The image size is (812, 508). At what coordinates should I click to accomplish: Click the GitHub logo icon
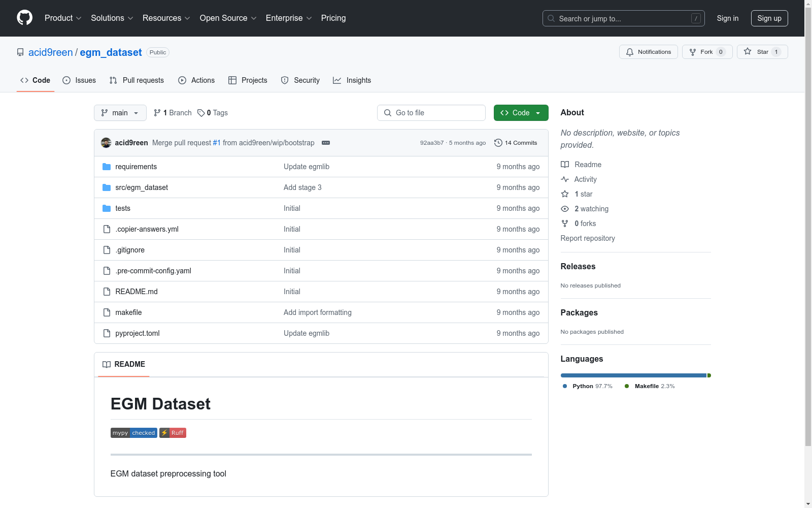coord(24,18)
